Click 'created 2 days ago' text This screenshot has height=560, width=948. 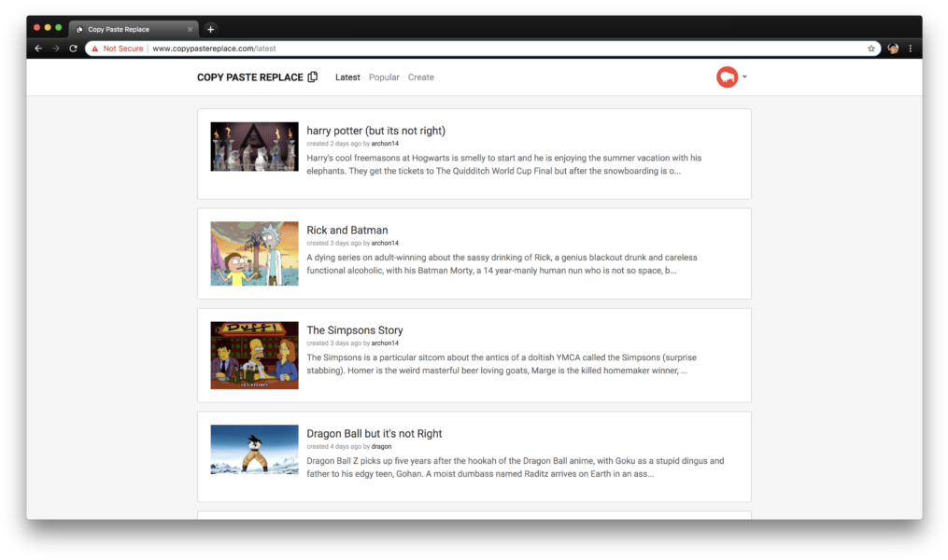click(333, 144)
